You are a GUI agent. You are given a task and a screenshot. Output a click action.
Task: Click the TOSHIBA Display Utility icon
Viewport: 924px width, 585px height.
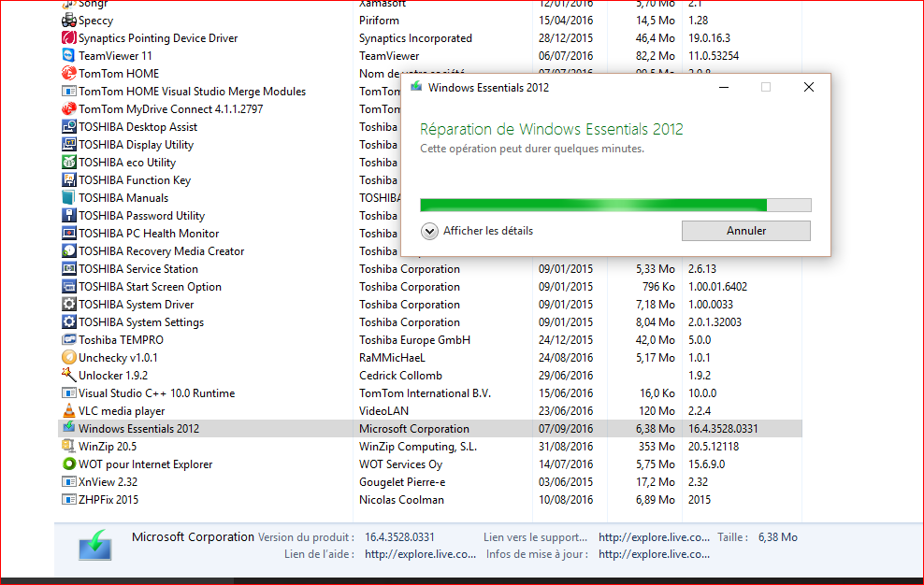coord(69,144)
